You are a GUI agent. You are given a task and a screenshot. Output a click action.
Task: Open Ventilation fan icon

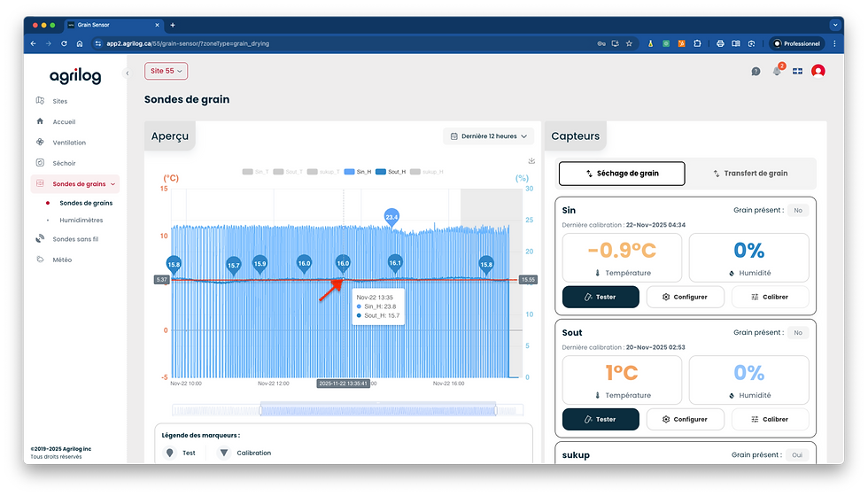pyautogui.click(x=40, y=142)
